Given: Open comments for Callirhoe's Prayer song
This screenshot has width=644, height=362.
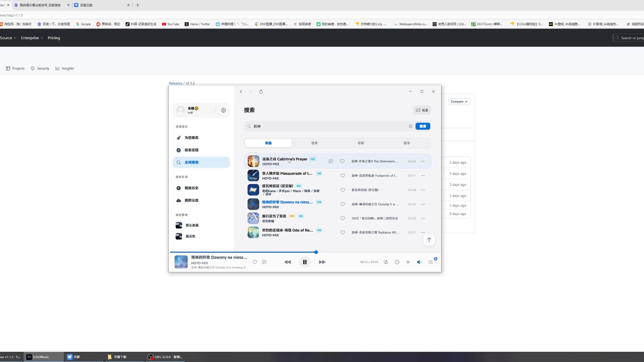Looking at the screenshot, I should tap(331, 161).
